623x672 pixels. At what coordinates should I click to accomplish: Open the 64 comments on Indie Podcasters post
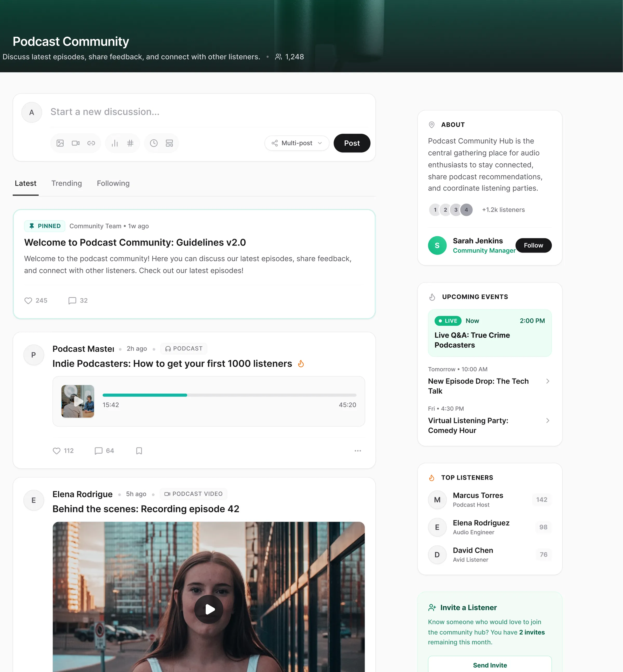pyautogui.click(x=104, y=451)
